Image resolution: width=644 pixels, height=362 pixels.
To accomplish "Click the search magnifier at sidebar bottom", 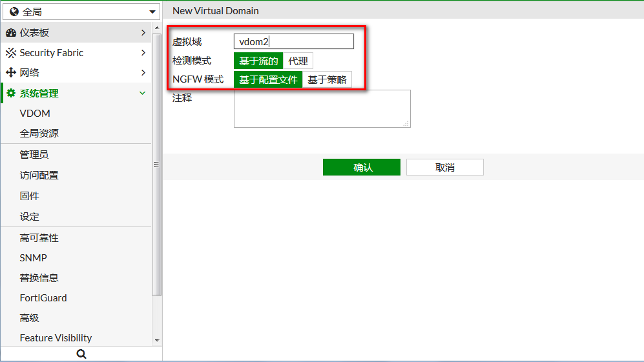I will pos(81,354).
